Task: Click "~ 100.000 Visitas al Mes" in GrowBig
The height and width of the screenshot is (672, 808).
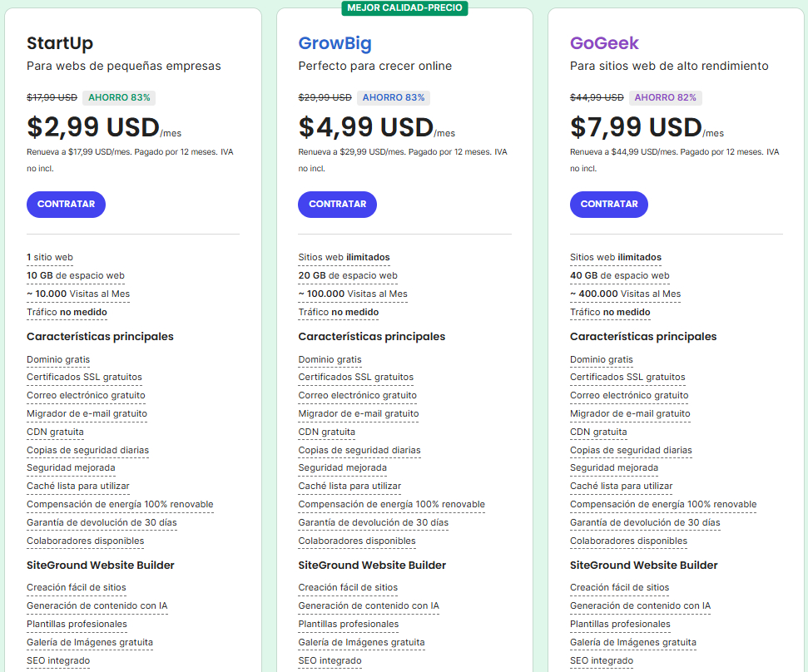Action: point(353,294)
